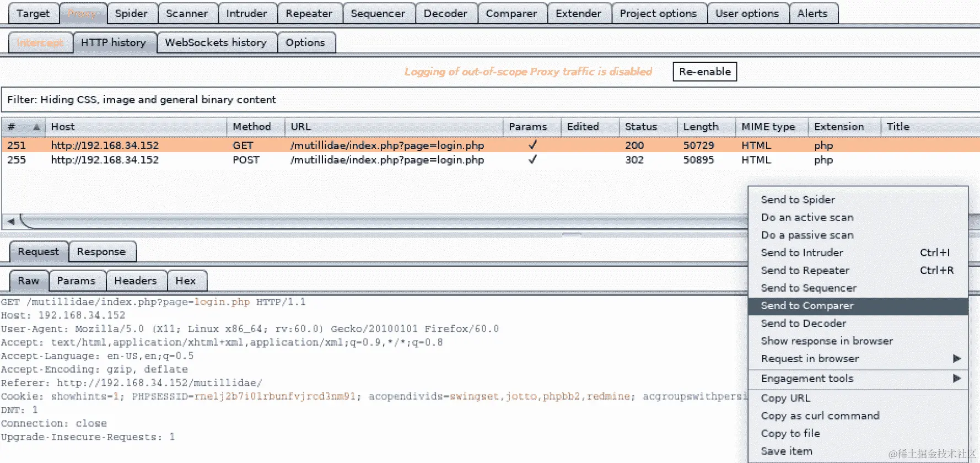This screenshot has height=463, width=980.
Task: Click the history table horizontal scrollbar track
Action: pos(383,221)
